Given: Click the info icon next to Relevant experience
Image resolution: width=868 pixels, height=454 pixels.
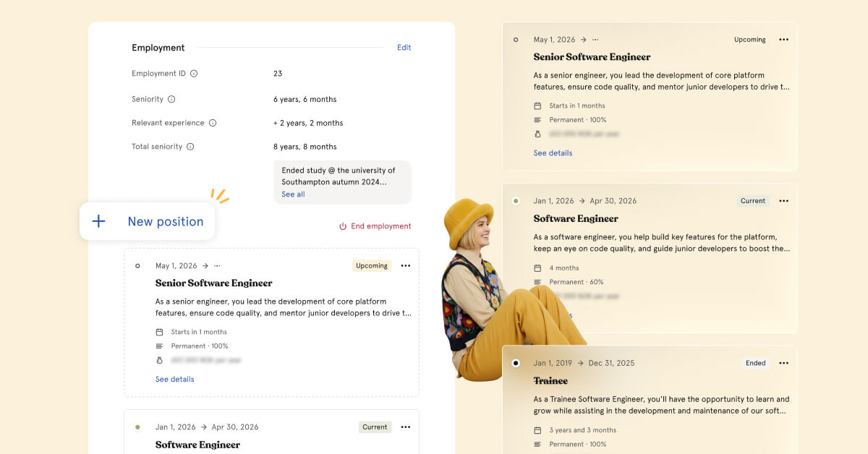Looking at the screenshot, I should coord(213,123).
